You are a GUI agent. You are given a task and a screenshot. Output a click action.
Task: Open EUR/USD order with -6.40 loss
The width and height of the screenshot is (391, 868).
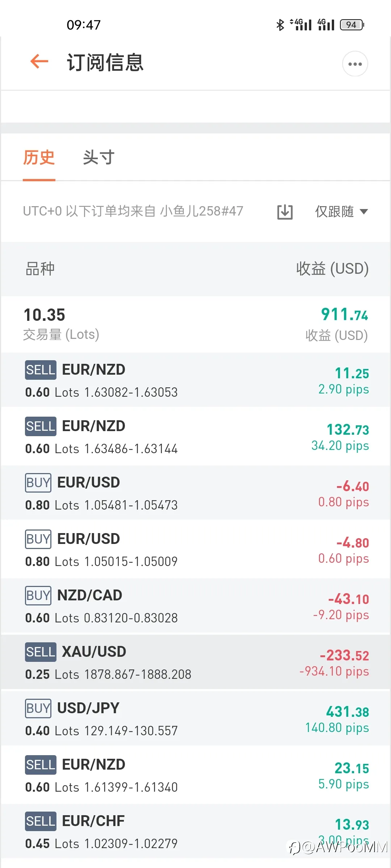click(x=195, y=493)
